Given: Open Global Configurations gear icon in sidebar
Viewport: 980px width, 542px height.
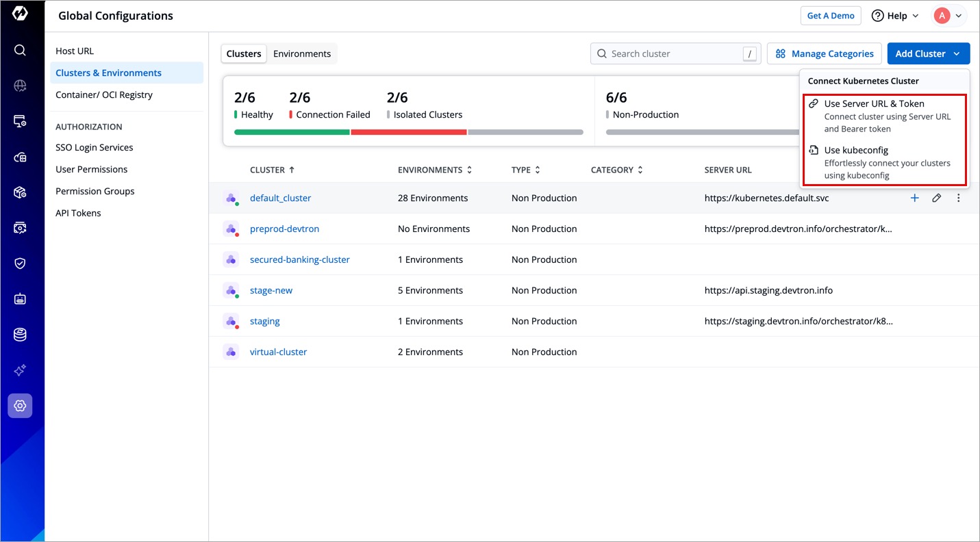Looking at the screenshot, I should coord(20,406).
